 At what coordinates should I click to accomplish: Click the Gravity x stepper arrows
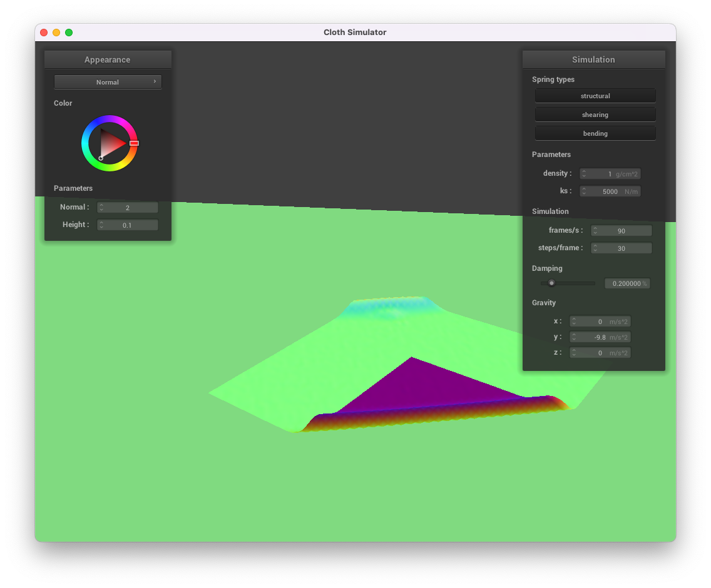point(574,322)
